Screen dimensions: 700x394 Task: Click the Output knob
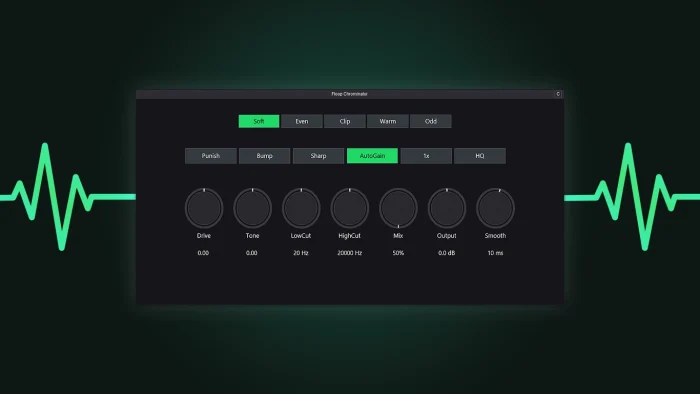447,208
